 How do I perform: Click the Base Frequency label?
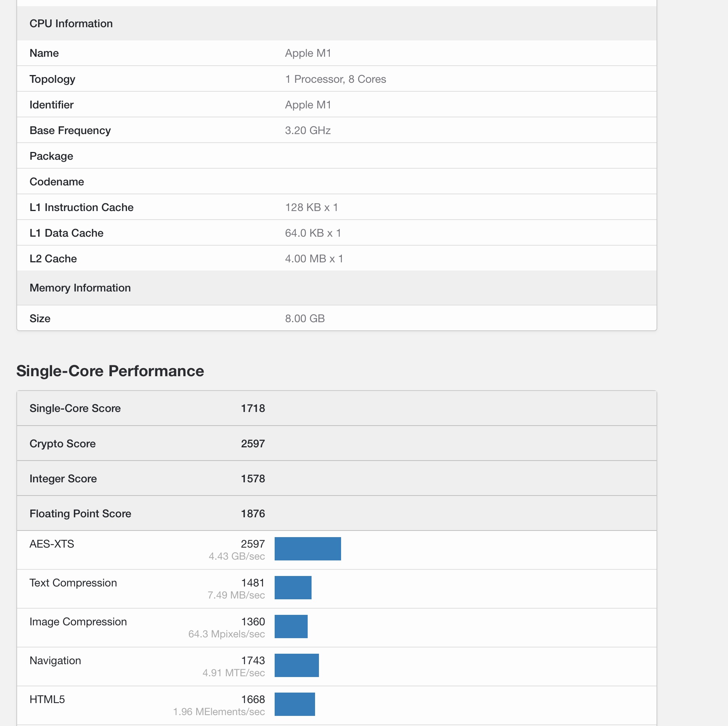click(70, 130)
